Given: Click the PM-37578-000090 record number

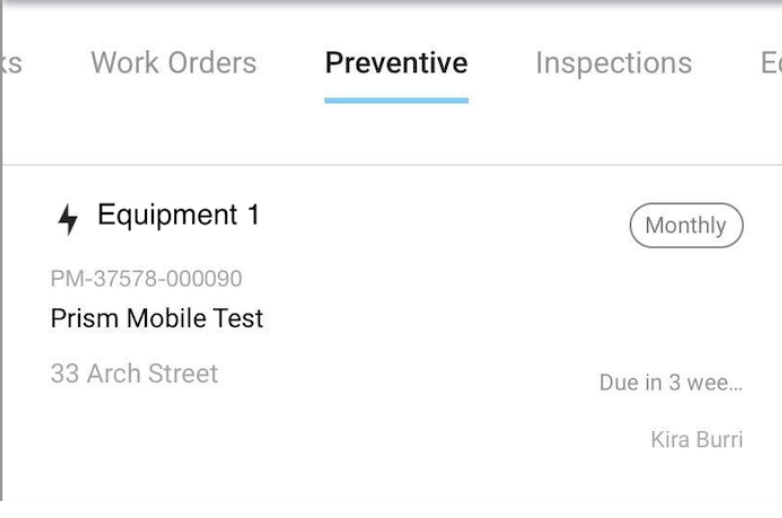Looking at the screenshot, I should click(x=146, y=279).
